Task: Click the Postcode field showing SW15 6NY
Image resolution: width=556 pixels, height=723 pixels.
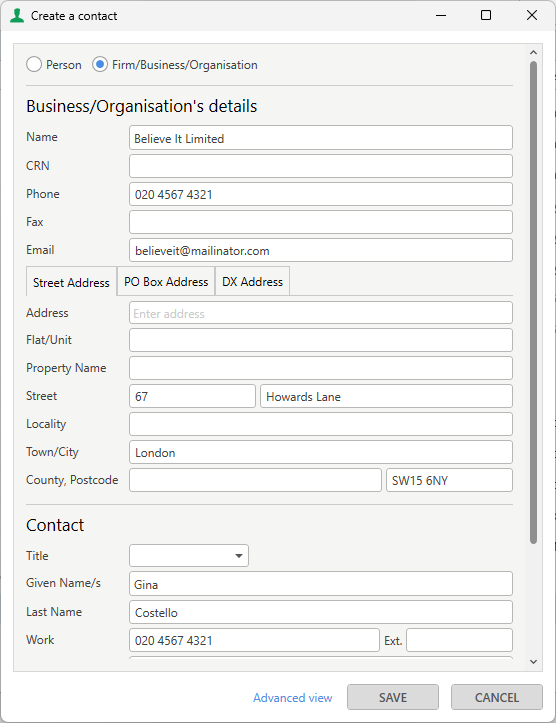Action: click(450, 480)
